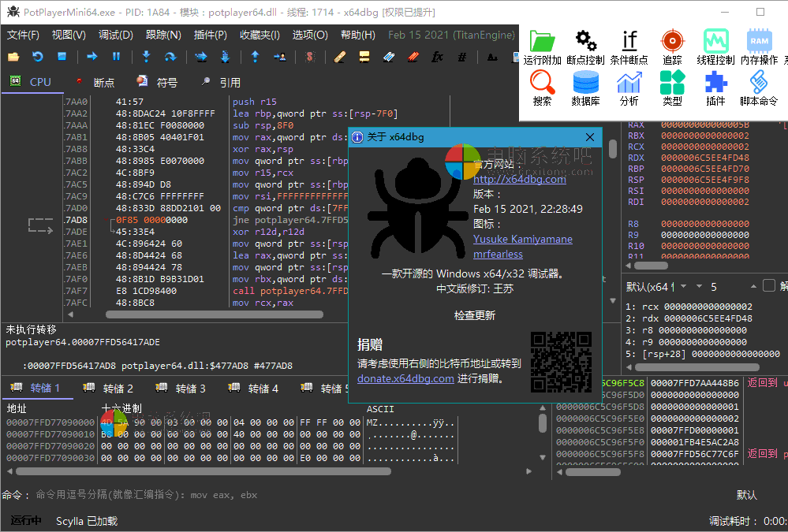The height and width of the screenshot is (532, 788).
Task: Open the 选项(O) menu
Action: [x=310, y=35]
